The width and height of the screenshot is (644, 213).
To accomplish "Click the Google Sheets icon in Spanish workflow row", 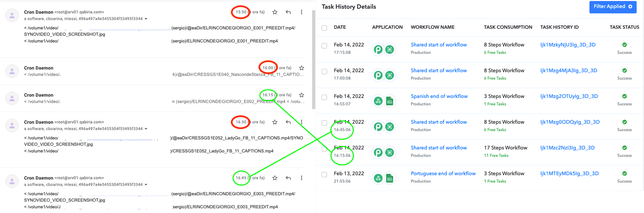I will [390, 101].
